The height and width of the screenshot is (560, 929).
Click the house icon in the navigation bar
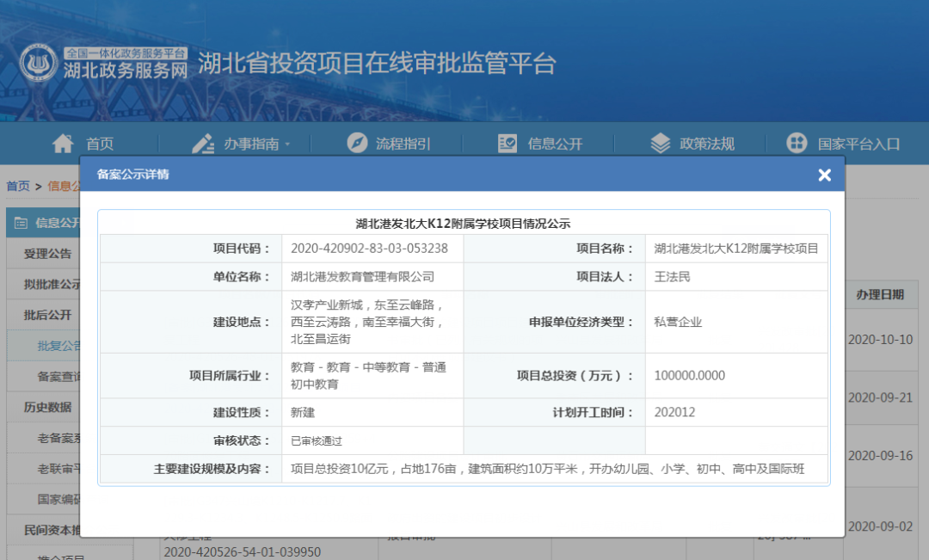(63, 144)
